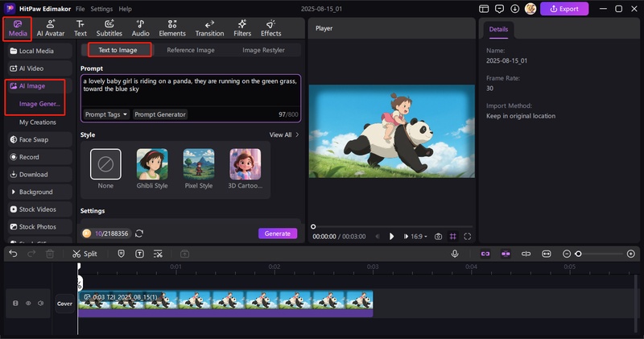Image resolution: width=644 pixels, height=339 pixels.
Task: Open the download center icon in title bar
Action: click(514, 9)
